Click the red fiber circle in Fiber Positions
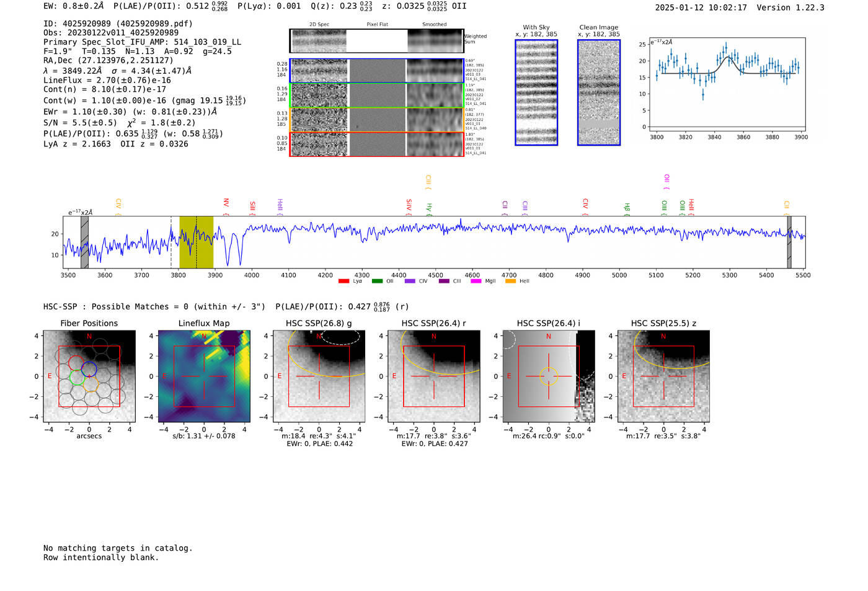Image resolution: width=868 pixels, height=591 pixels. [76, 363]
